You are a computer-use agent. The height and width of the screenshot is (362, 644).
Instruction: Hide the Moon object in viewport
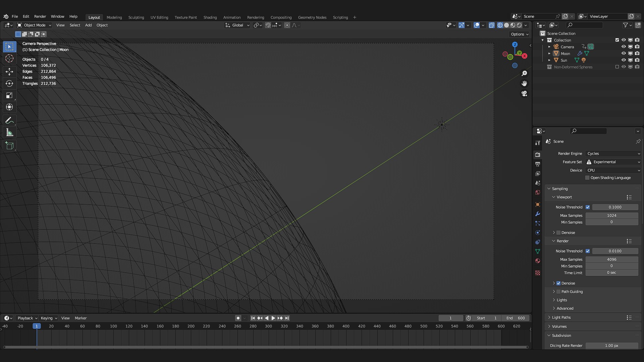(x=624, y=54)
